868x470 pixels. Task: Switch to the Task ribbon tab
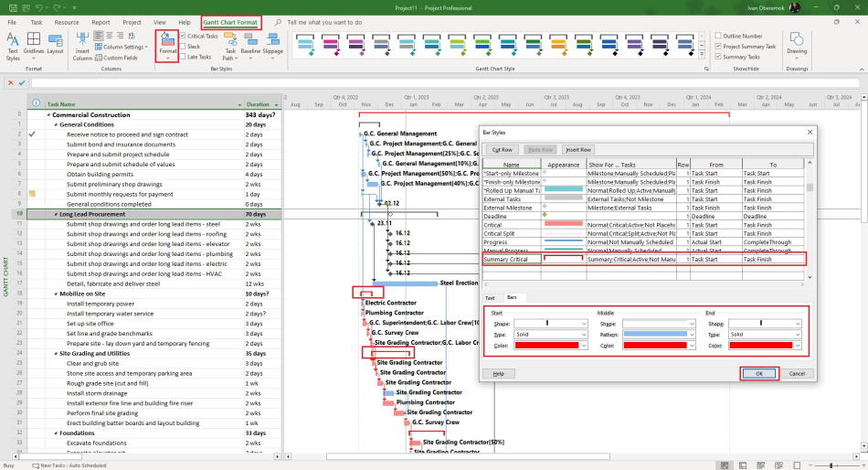point(36,22)
